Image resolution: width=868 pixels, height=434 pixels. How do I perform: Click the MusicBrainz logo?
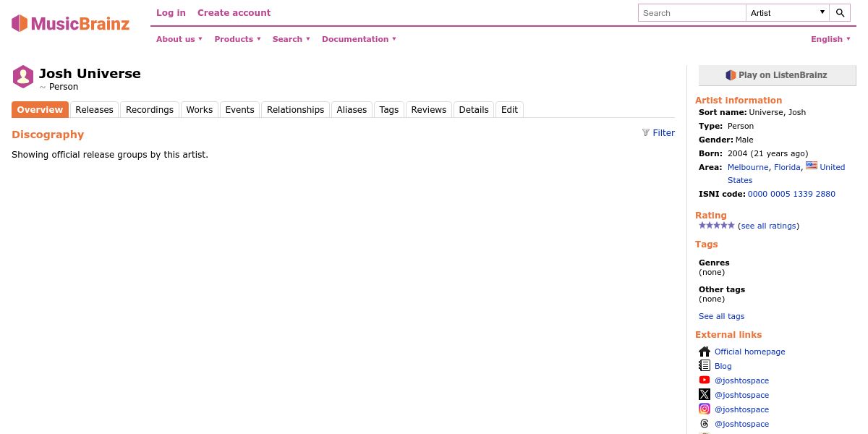[70, 23]
